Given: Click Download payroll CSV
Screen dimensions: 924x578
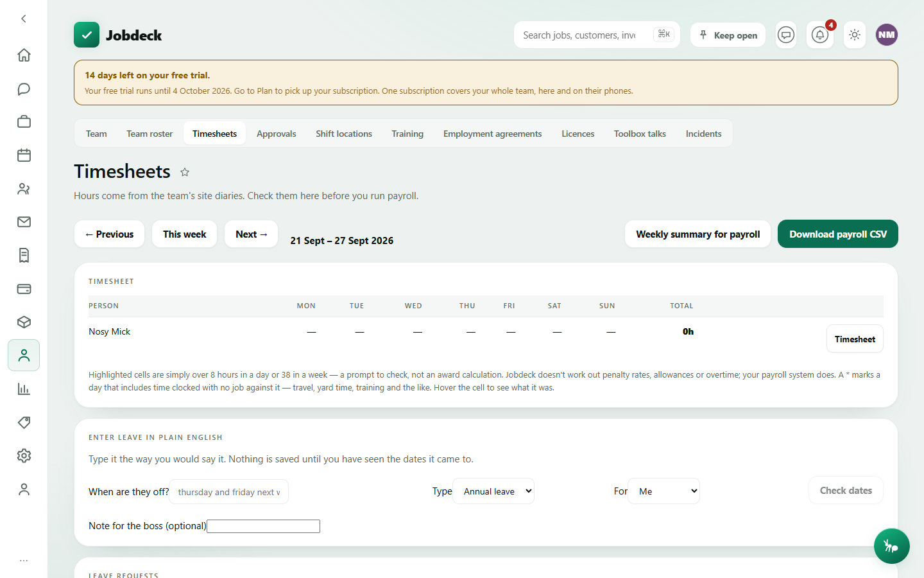Looking at the screenshot, I should (x=837, y=234).
